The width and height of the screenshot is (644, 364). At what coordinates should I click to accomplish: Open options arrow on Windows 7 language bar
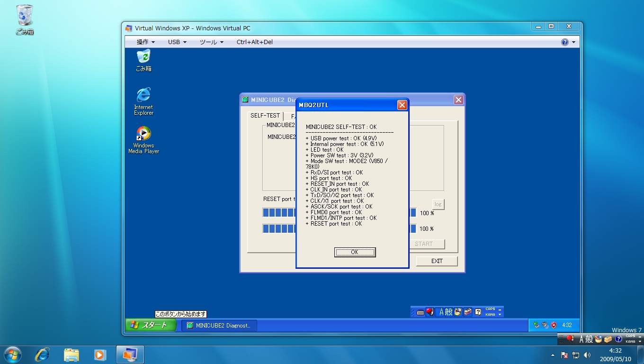[x=640, y=342]
